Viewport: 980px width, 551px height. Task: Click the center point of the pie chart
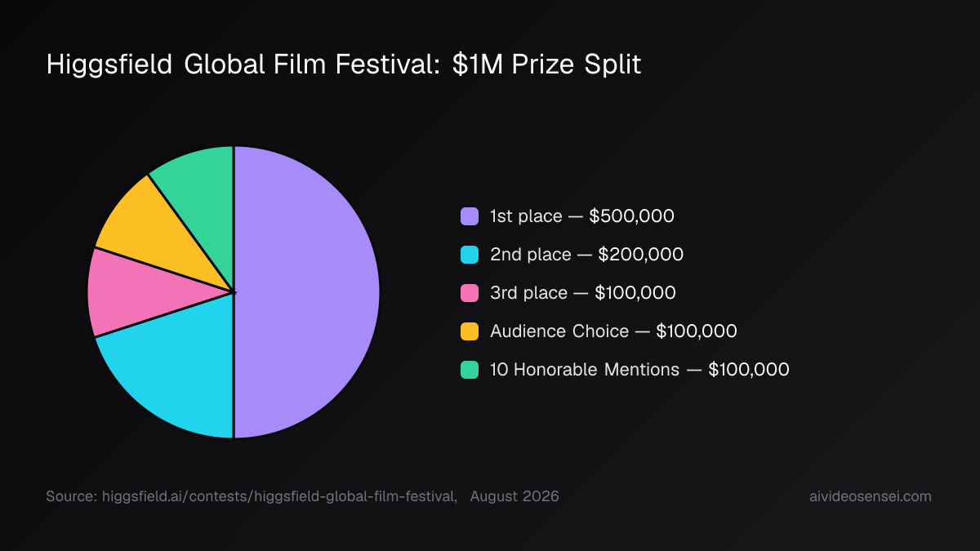pyautogui.click(x=234, y=292)
